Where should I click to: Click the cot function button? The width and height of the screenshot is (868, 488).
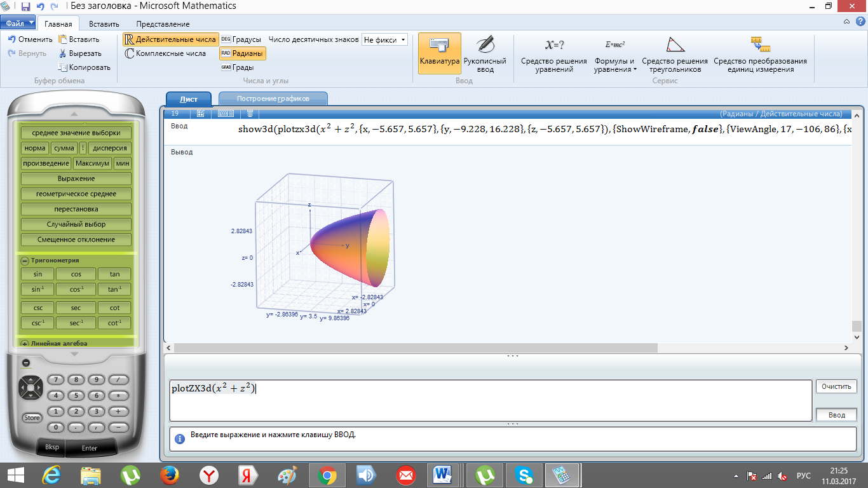coord(115,308)
